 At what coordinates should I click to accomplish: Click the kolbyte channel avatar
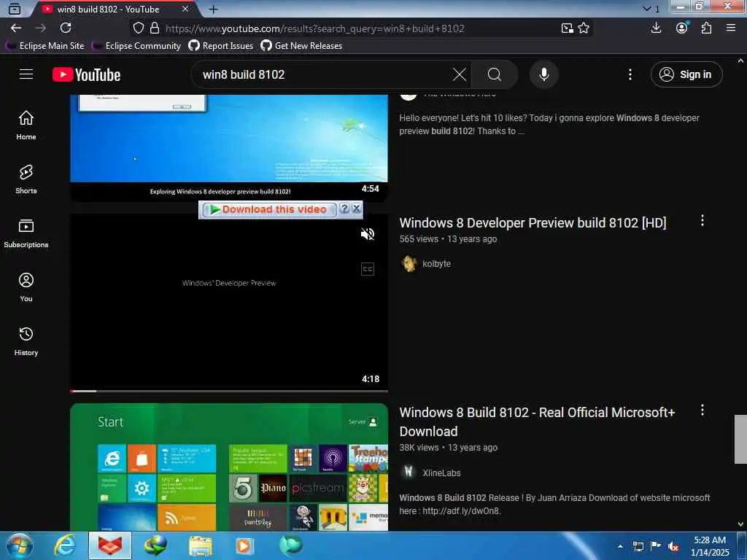click(x=409, y=263)
